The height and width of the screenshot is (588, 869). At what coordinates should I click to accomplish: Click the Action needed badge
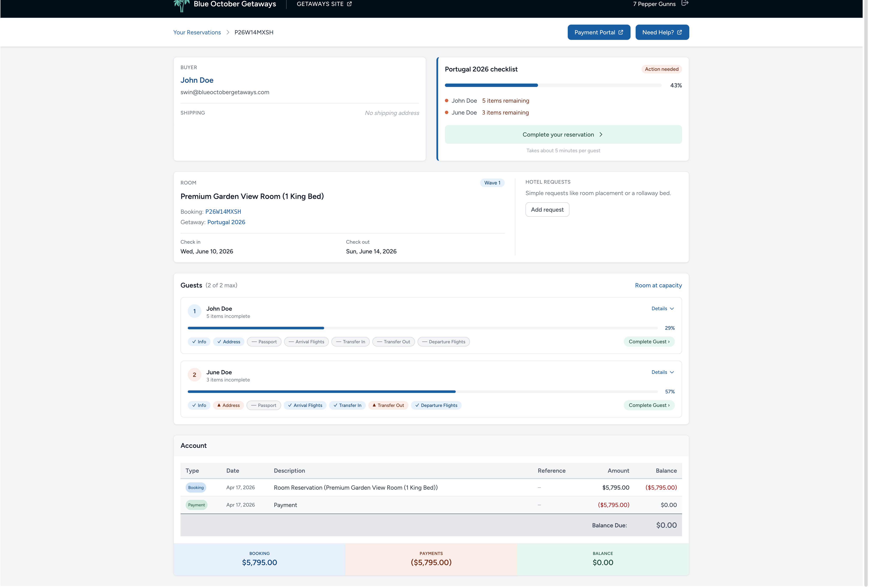(x=662, y=69)
